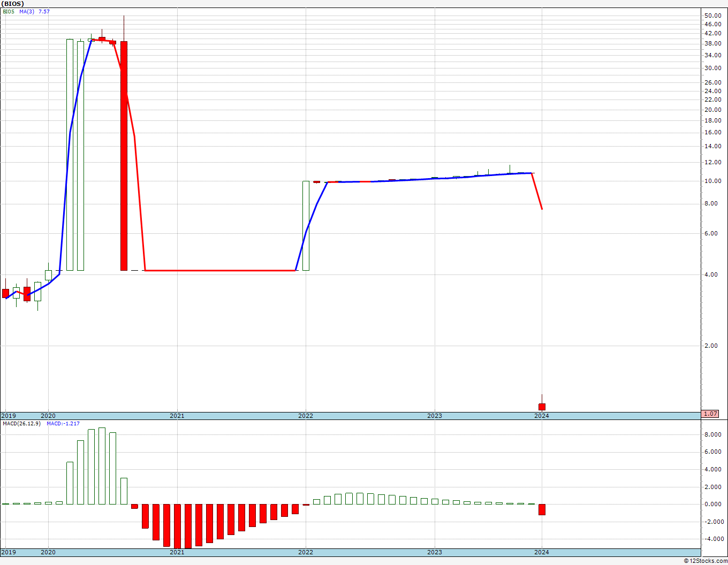Screen dimensions: 728x565
Task: Select 2022 on the price chart time axis
Action: point(306,416)
